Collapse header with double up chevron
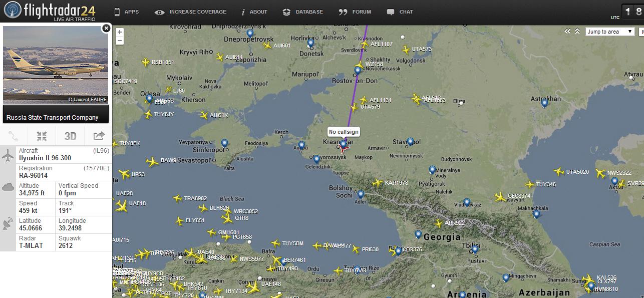 tap(577, 32)
